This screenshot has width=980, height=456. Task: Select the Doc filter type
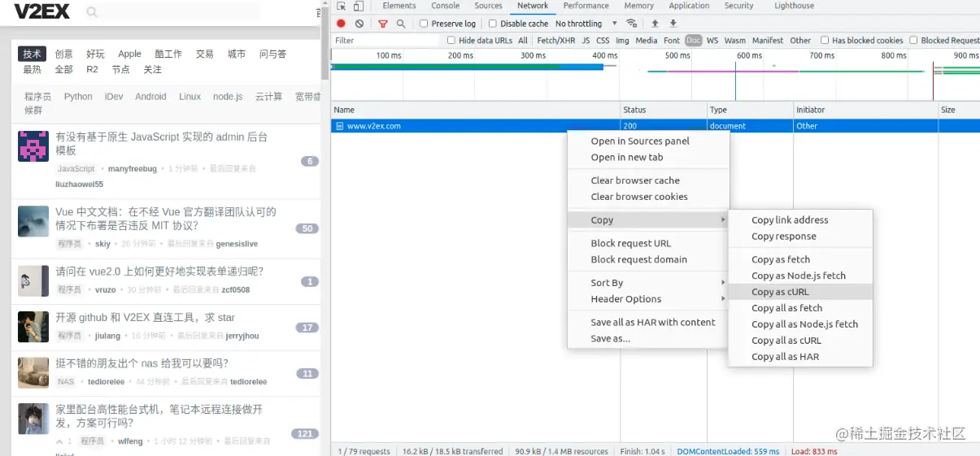693,40
